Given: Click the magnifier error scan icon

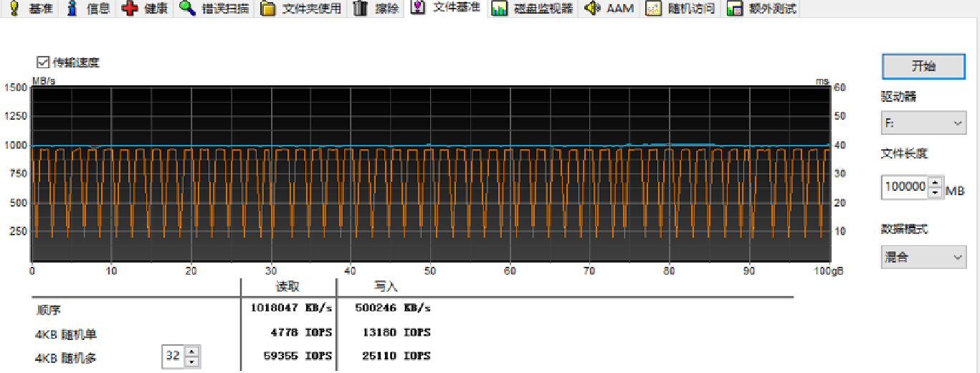Looking at the screenshot, I should (x=187, y=9).
